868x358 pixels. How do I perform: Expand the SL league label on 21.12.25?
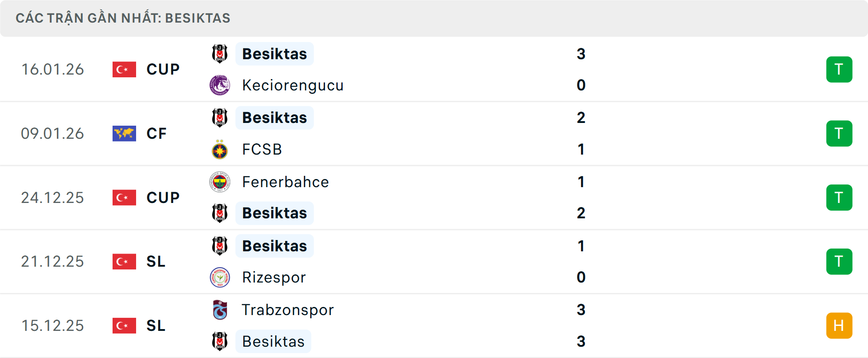[x=156, y=261]
